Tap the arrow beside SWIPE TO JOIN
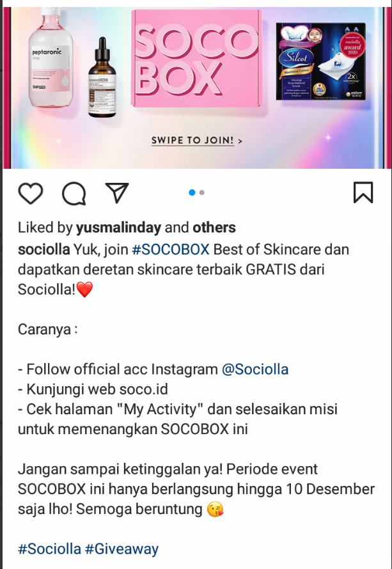 pos(240,141)
